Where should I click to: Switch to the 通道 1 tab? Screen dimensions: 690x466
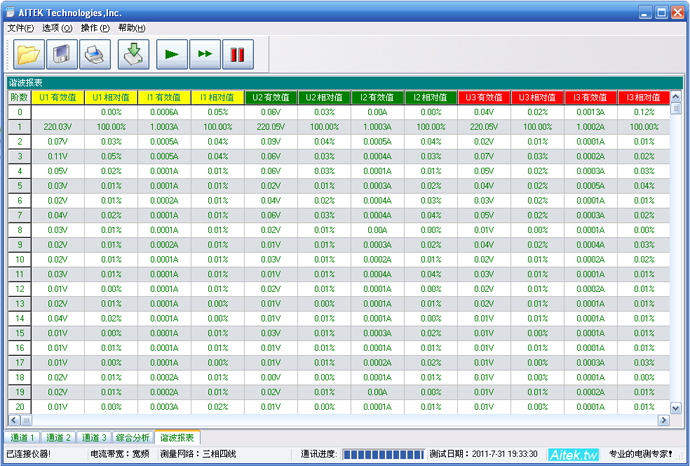22,438
